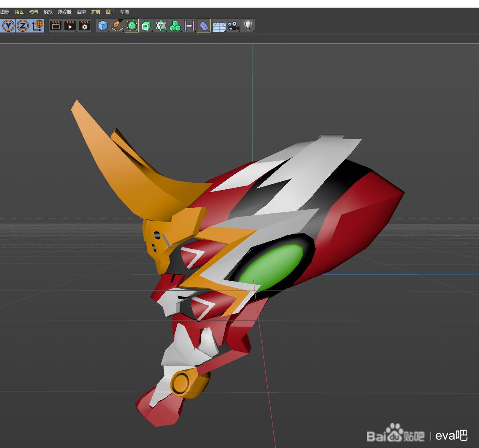Viewport: 479px width, 448px height.
Task: Open the 角色 menu
Action: 19,12
